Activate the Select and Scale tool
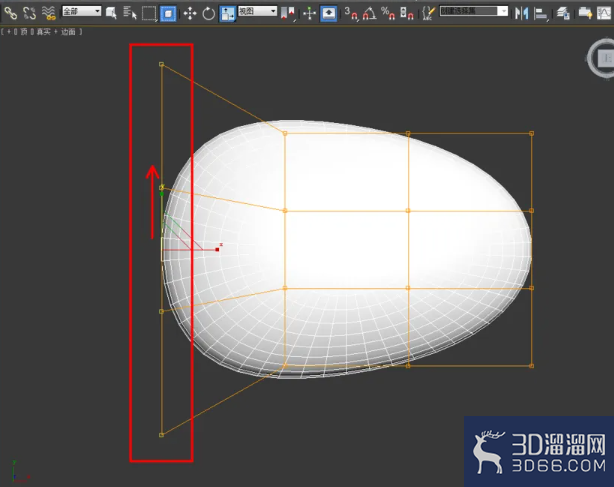 pos(228,14)
